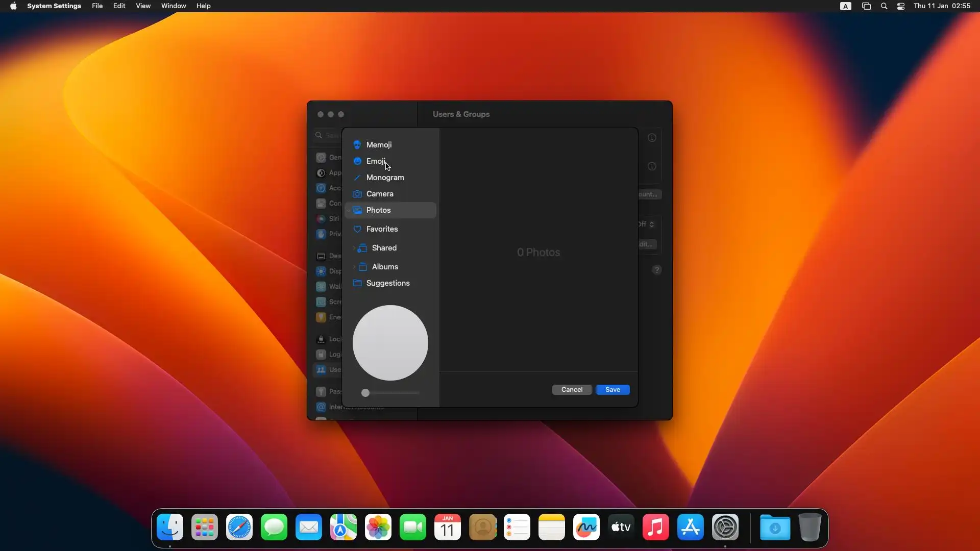This screenshot has height=551, width=980.
Task: Select the Memoji option icon
Action: [x=357, y=145]
